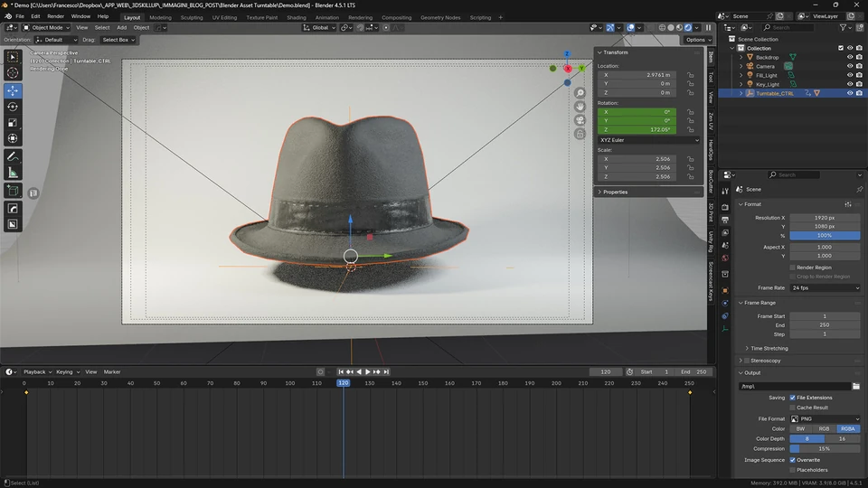Open the File menu
The image size is (868, 488).
click(x=20, y=16)
